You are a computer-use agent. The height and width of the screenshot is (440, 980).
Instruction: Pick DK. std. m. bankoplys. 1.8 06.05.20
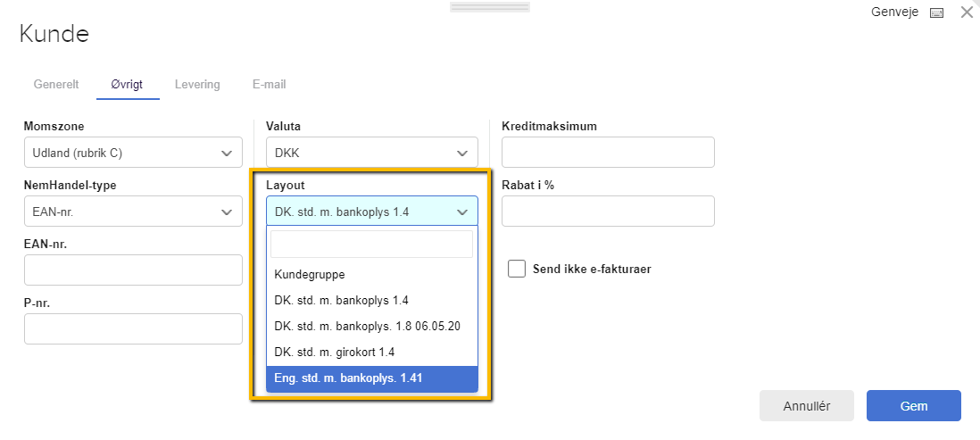coord(372,327)
